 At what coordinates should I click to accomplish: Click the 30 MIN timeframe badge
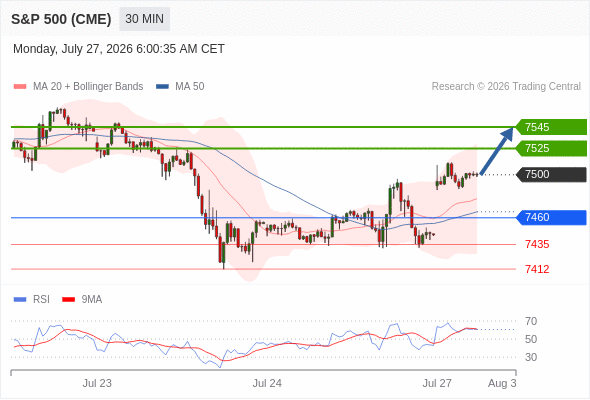[144, 19]
